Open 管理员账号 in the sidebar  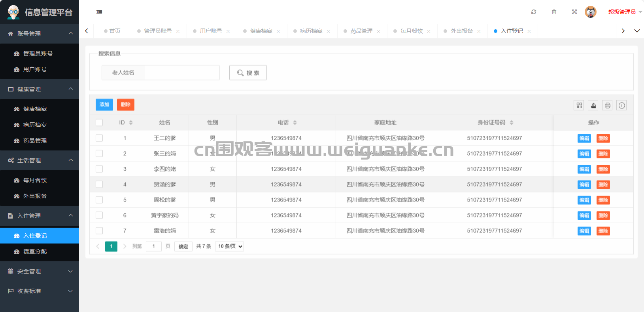point(40,53)
